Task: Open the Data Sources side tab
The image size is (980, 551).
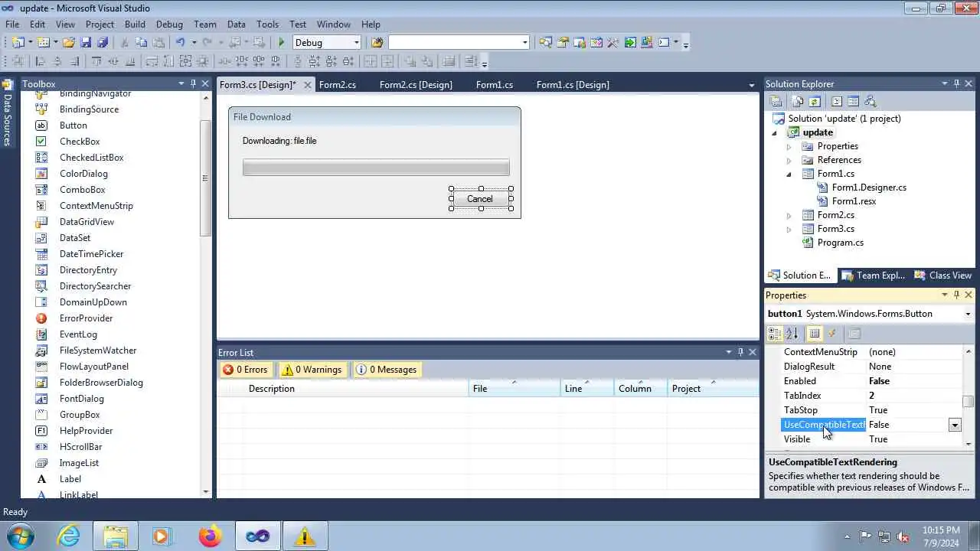Action: click(8, 113)
